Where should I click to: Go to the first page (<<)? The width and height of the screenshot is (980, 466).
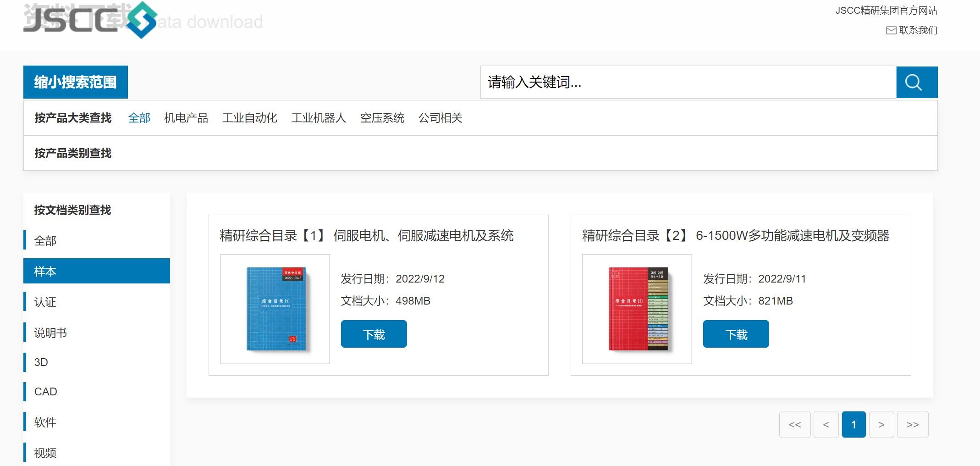[794, 425]
